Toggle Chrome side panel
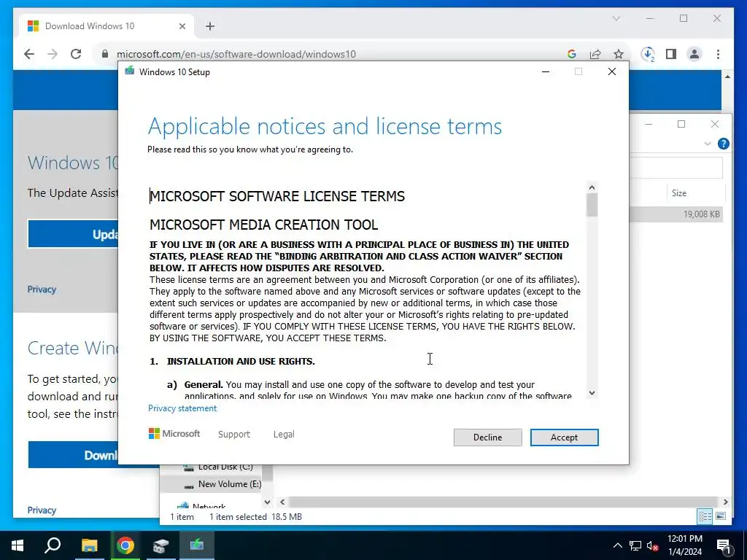 671,54
